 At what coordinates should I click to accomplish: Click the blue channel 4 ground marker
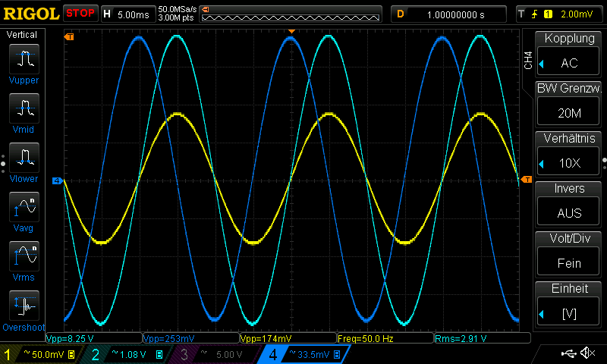tap(58, 180)
